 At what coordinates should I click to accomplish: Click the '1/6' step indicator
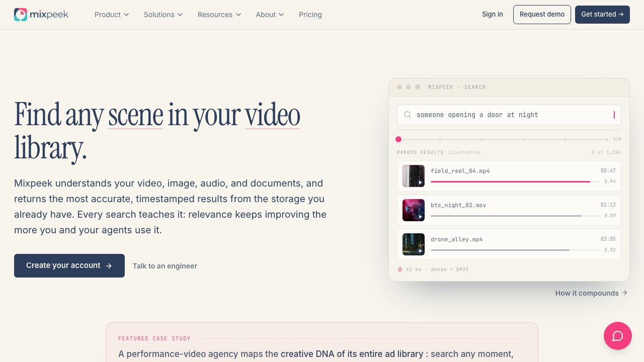click(x=617, y=139)
